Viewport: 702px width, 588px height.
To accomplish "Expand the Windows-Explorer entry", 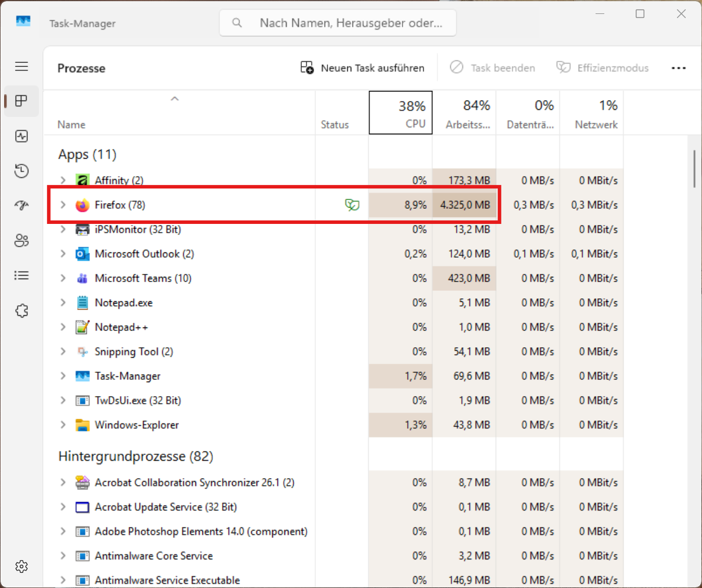I will coord(63,425).
